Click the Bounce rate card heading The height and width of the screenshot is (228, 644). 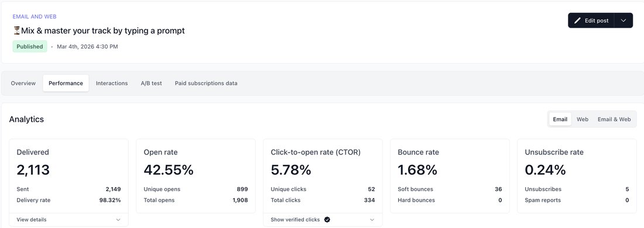pyautogui.click(x=418, y=152)
